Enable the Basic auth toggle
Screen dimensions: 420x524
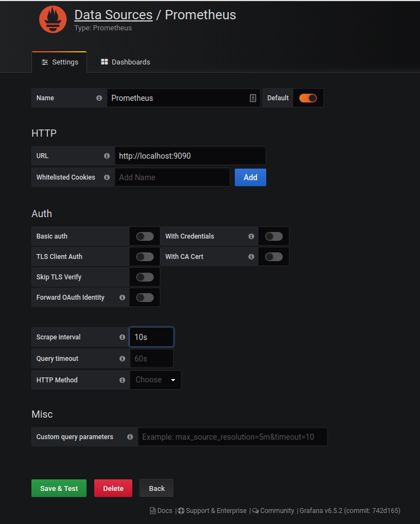click(x=145, y=236)
